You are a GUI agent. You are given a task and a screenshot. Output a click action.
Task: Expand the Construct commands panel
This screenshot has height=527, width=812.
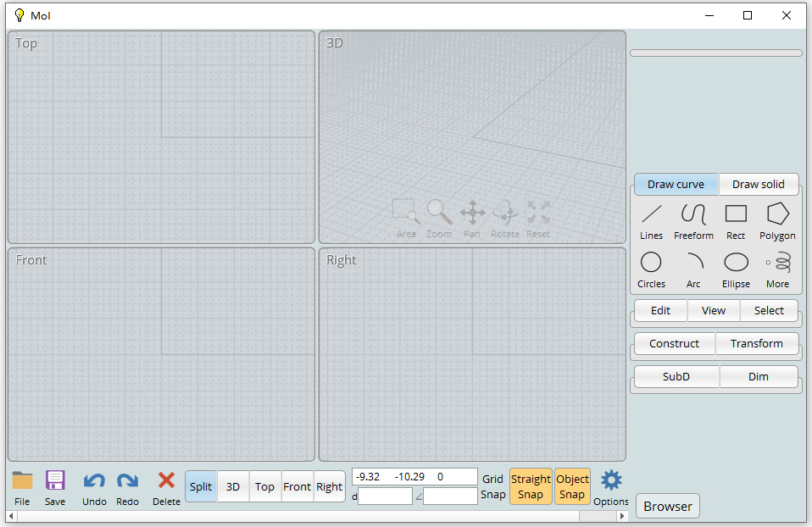[x=674, y=344]
